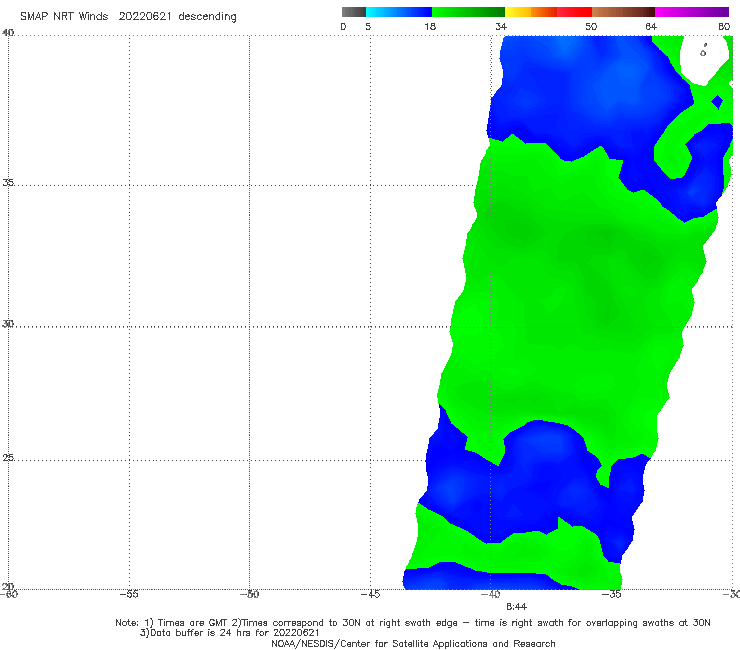Click the green segment of the wind color bar
740x650 pixels.
click(x=468, y=12)
